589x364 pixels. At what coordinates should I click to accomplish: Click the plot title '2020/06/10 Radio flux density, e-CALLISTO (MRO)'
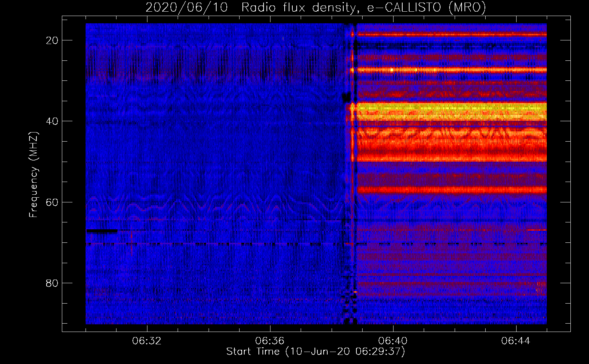[316, 7]
